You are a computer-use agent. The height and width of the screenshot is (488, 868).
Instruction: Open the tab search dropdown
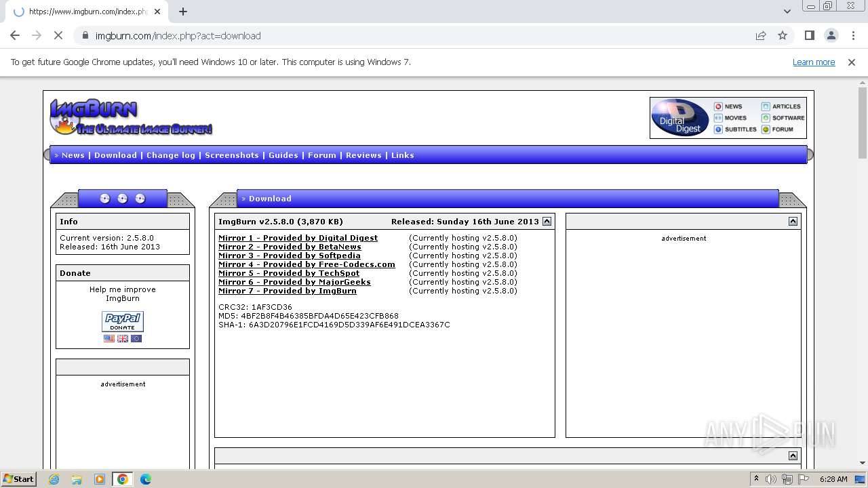pos(787,12)
